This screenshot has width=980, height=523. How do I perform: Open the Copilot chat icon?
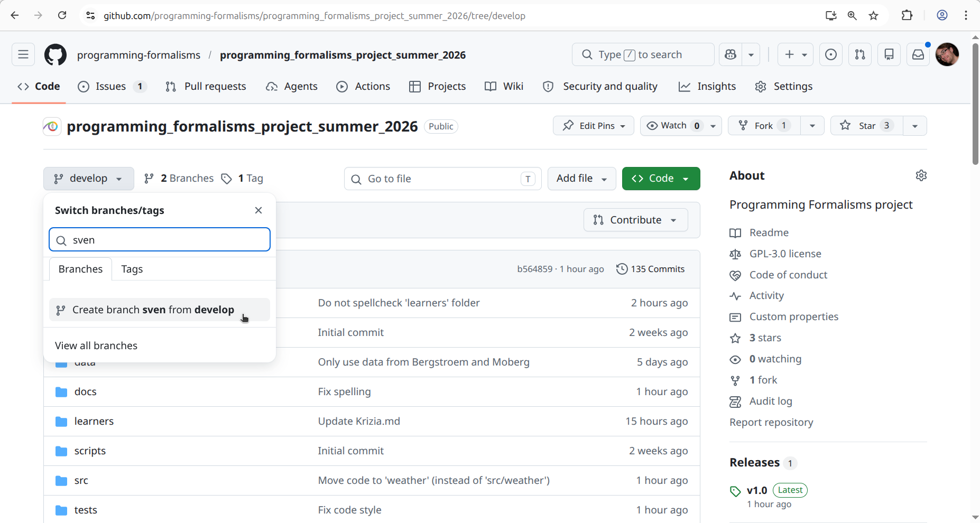(731, 54)
